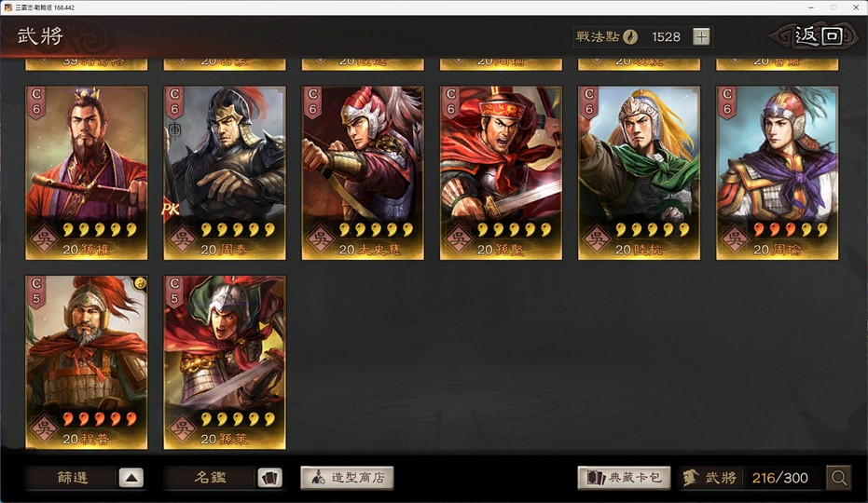Select the 陸抗 general card

[x=639, y=172]
